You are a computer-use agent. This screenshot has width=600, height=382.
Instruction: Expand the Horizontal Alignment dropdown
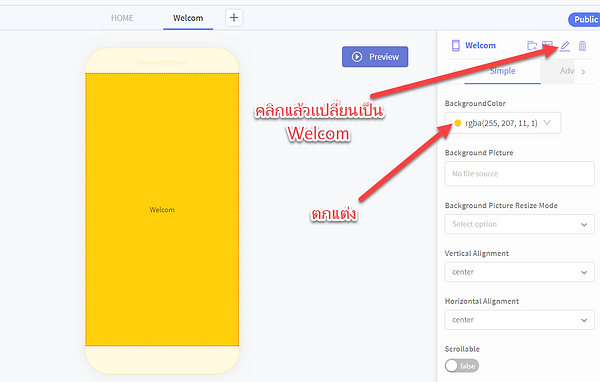pyautogui.click(x=519, y=320)
